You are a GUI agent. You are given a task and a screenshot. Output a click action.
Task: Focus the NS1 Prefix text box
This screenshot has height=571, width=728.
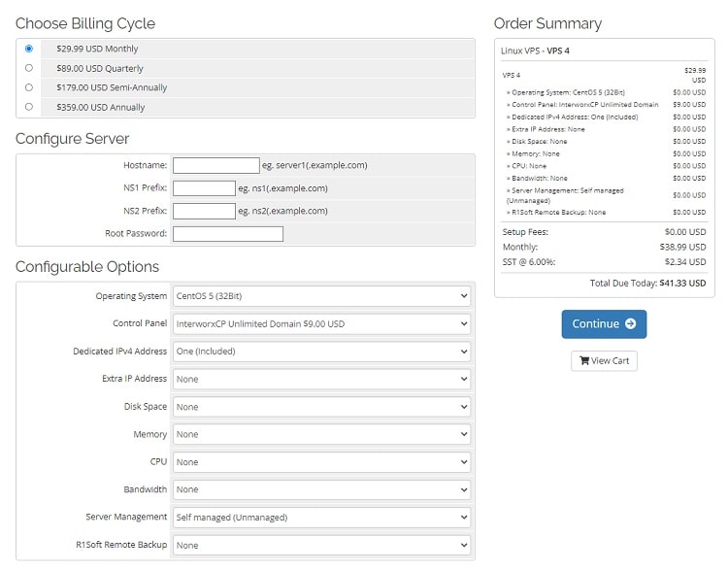click(204, 188)
